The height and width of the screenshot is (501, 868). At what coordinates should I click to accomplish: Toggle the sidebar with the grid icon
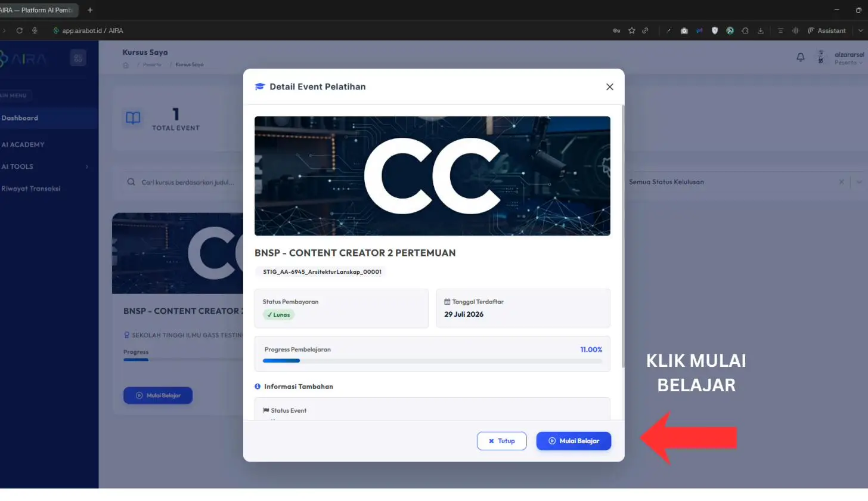click(x=78, y=58)
